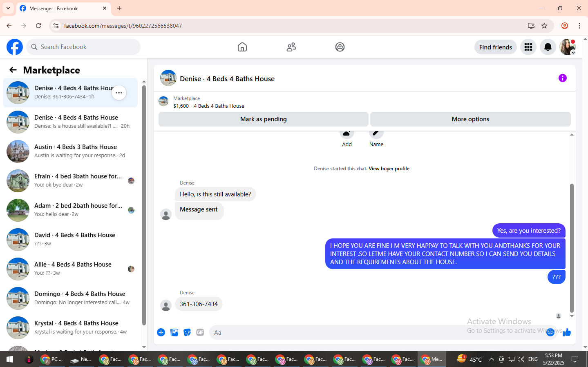Open the emoji picker in message box

click(550, 332)
